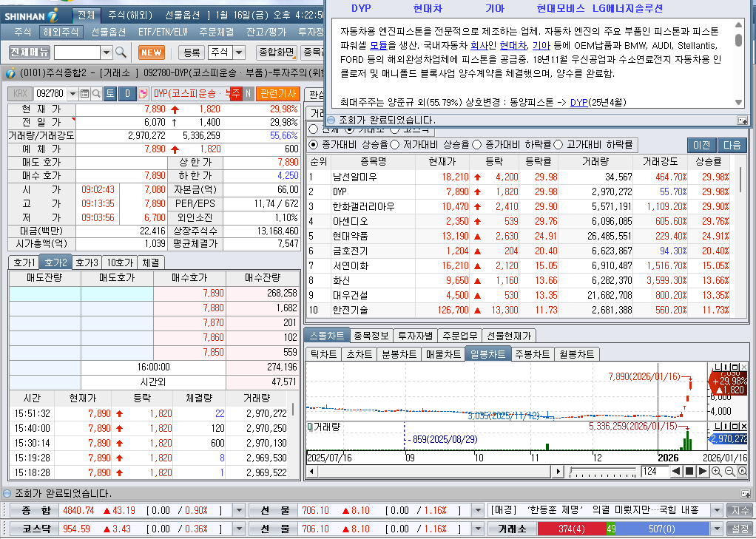The height and width of the screenshot is (539, 756).
Task: Click the chart candle count field showing 124
Action: point(655,472)
